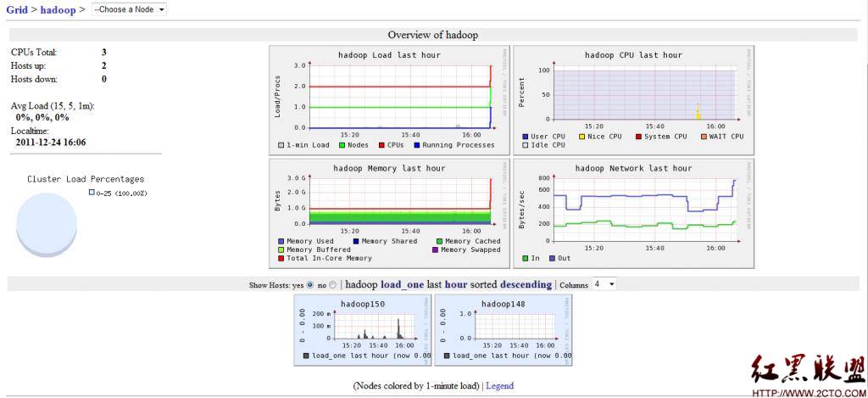The width and height of the screenshot is (868, 398).
Task: Click the User CPU legend swatch
Action: click(526, 137)
